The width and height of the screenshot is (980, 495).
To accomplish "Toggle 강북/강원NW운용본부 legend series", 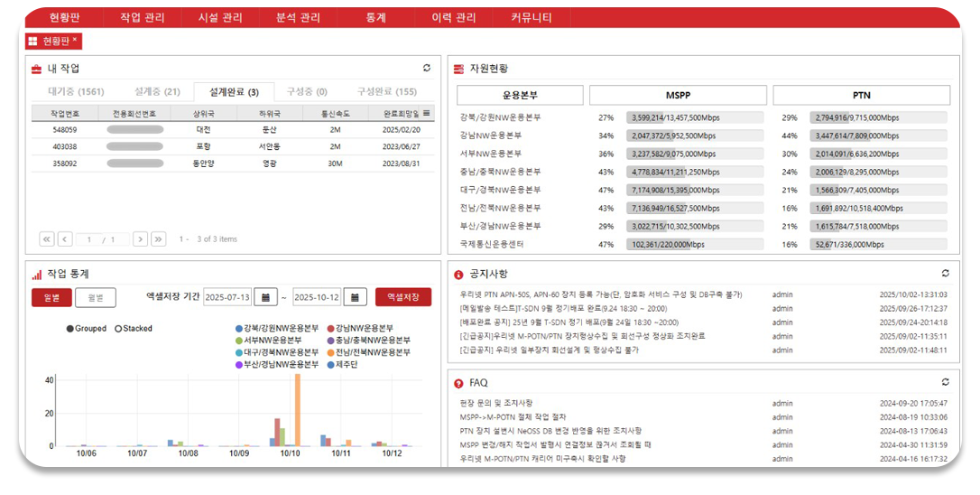I will (x=277, y=329).
